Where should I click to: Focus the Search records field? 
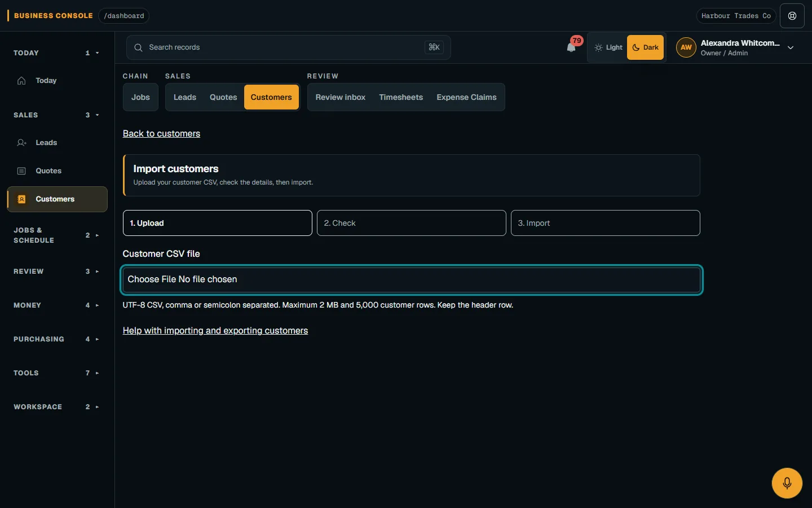coord(289,47)
